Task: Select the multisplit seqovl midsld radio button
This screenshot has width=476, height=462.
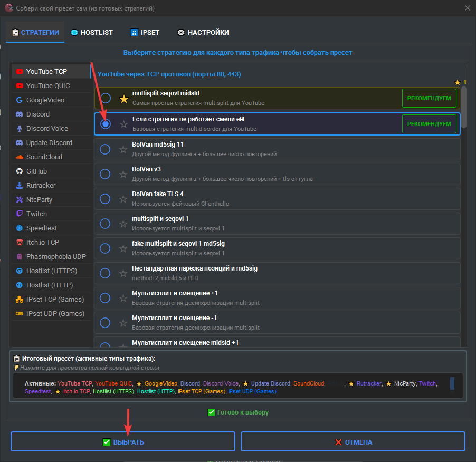Action: (x=106, y=98)
